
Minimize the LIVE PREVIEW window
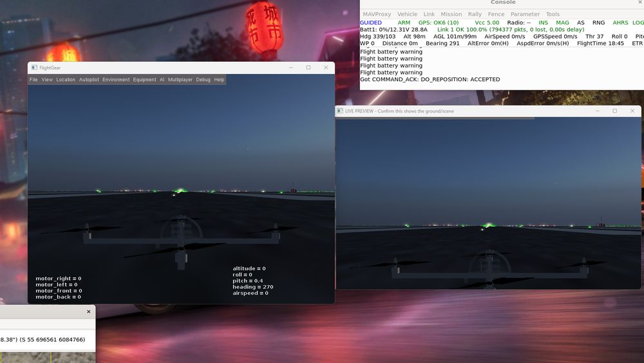[597, 111]
